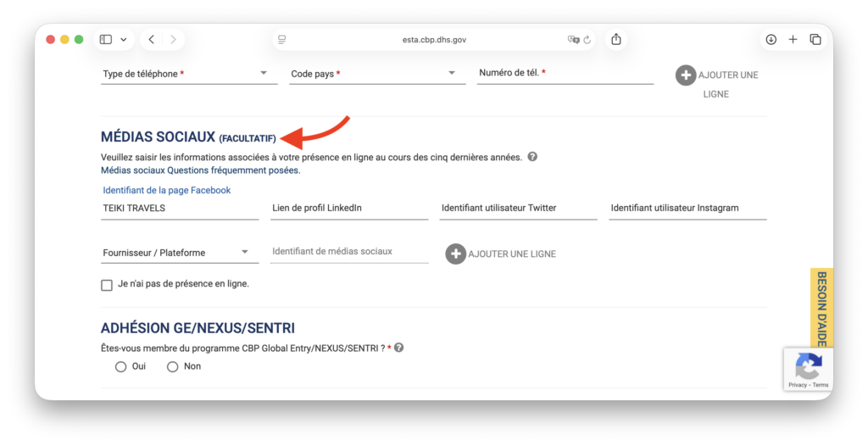The width and height of the screenshot is (868, 446).
Task: Click the Safari sidebar toggle icon
Action: (x=106, y=39)
